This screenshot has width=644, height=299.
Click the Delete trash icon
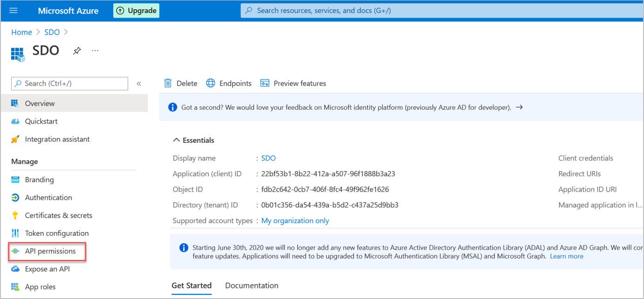tap(168, 83)
